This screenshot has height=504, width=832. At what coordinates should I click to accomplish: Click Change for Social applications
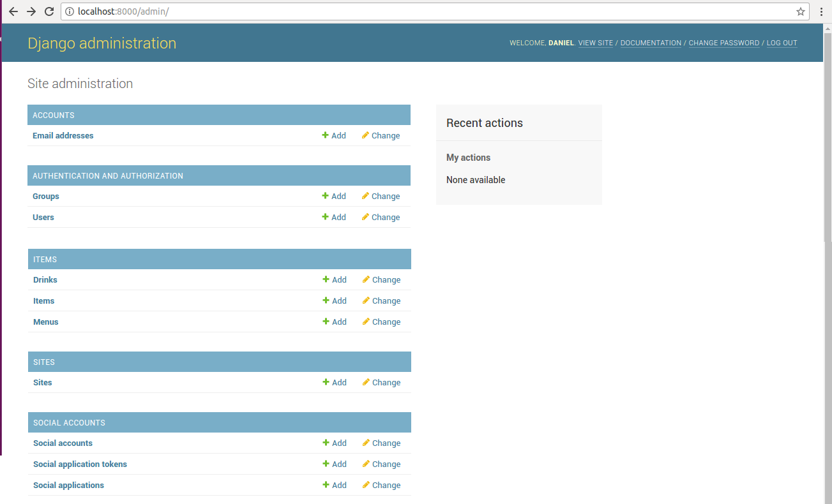click(x=381, y=485)
